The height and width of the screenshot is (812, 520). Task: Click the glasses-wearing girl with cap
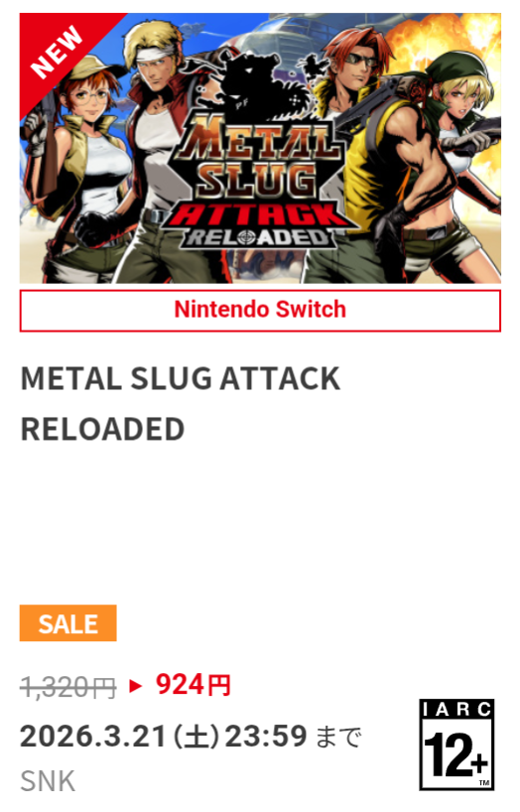click(77, 171)
